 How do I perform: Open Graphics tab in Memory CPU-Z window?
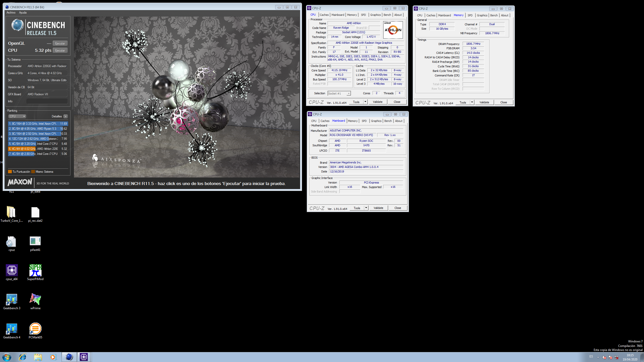[482, 15]
